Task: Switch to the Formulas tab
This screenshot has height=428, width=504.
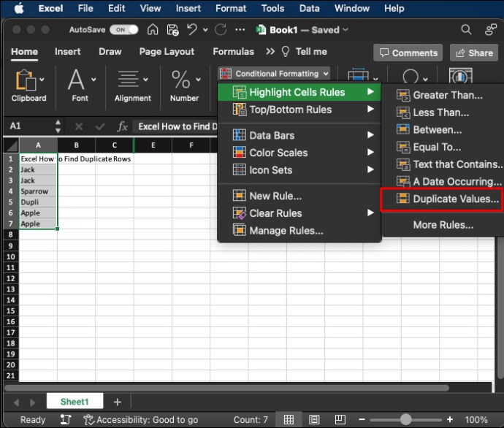Action: click(x=233, y=52)
